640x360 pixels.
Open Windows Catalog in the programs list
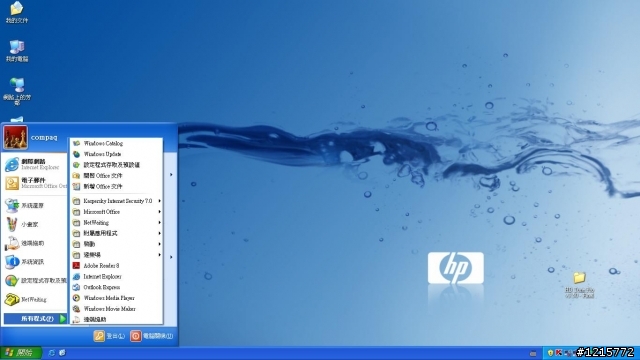[116, 143]
